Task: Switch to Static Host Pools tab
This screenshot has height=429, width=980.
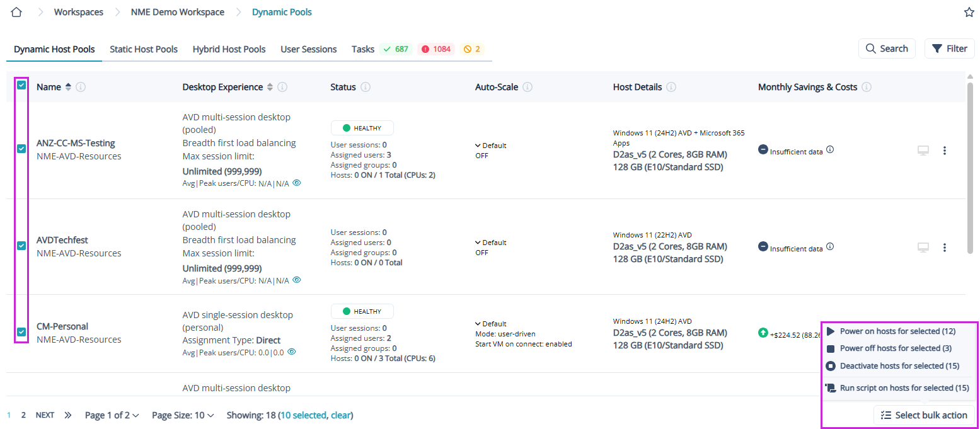Action: [x=144, y=49]
